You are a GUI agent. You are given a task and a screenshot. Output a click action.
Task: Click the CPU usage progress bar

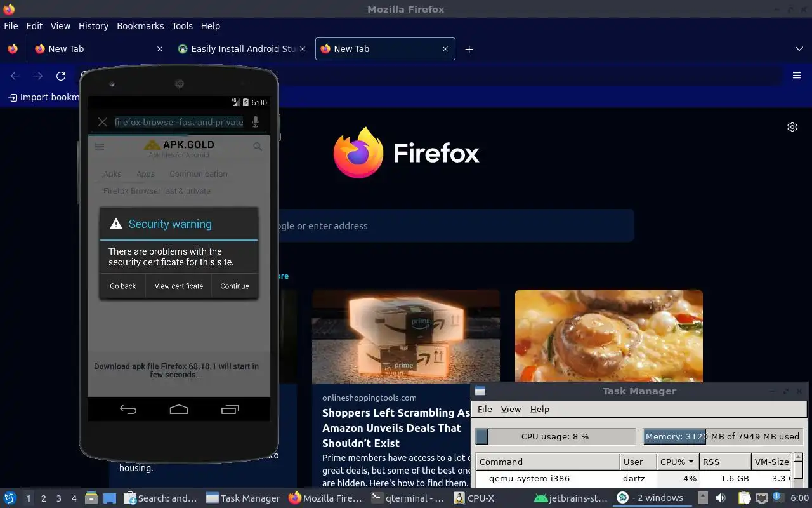[x=555, y=436]
